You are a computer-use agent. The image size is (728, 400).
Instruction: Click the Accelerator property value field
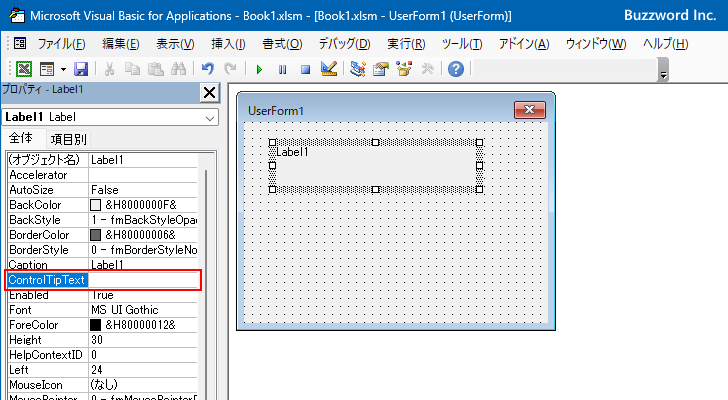coord(143,175)
